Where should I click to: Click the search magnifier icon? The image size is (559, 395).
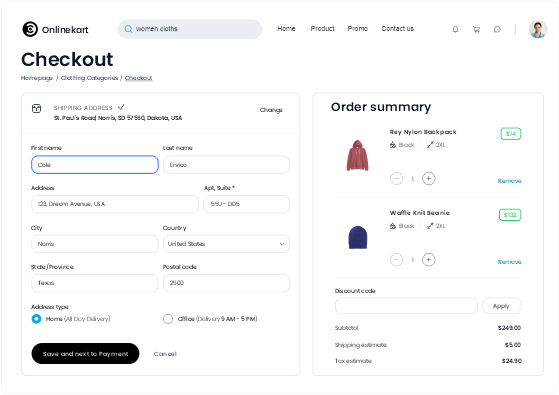128,29
